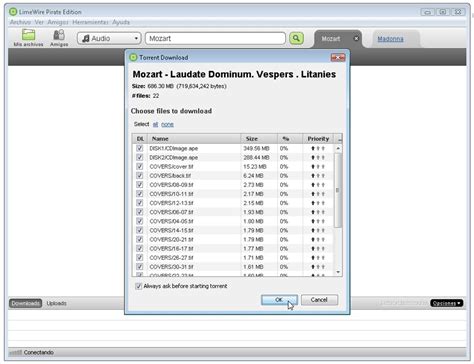Uncheck COVERS/08-09.tif download checkbox
474x364 pixels.
click(x=140, y=185)
